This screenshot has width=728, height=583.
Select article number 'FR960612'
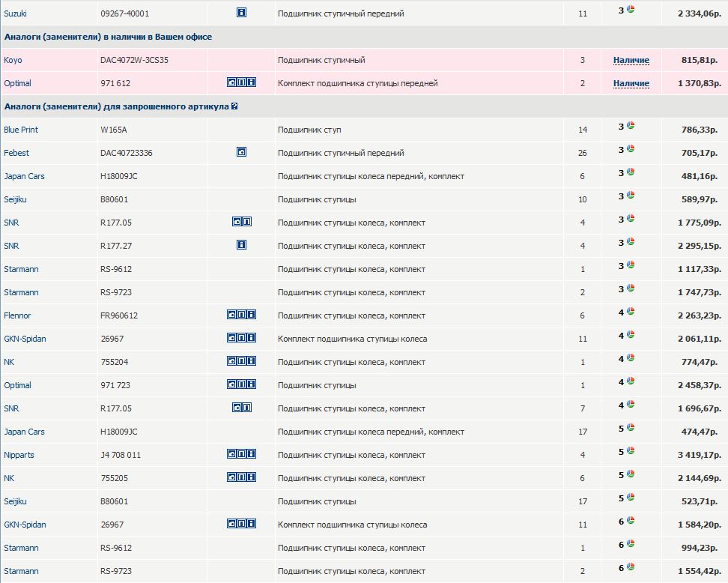tap(119, 315)
